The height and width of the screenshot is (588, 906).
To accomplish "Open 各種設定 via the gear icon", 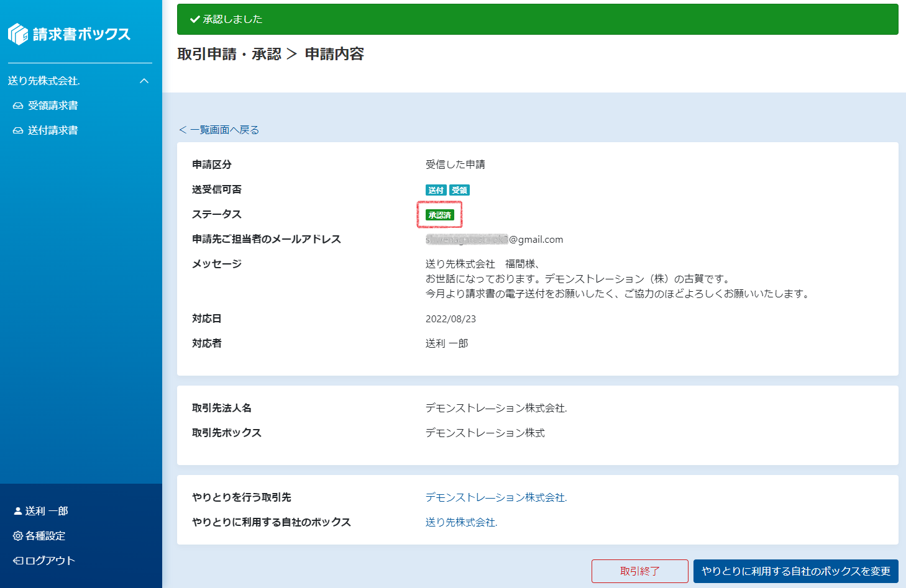I will tap(17, 536).
